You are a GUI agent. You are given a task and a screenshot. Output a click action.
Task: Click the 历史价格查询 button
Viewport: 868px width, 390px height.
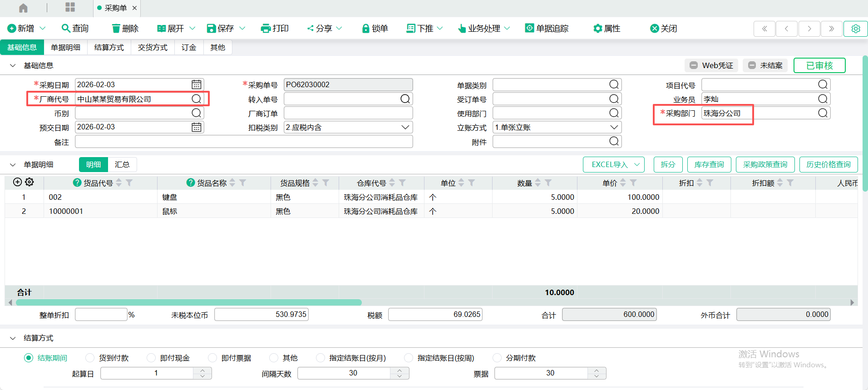pyautogui.click(x=828, y=164)
